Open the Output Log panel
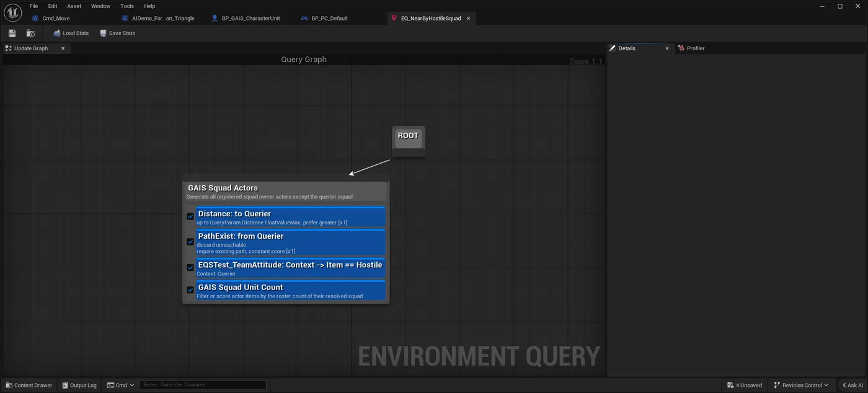868x393 pixels. coord(79,385)
